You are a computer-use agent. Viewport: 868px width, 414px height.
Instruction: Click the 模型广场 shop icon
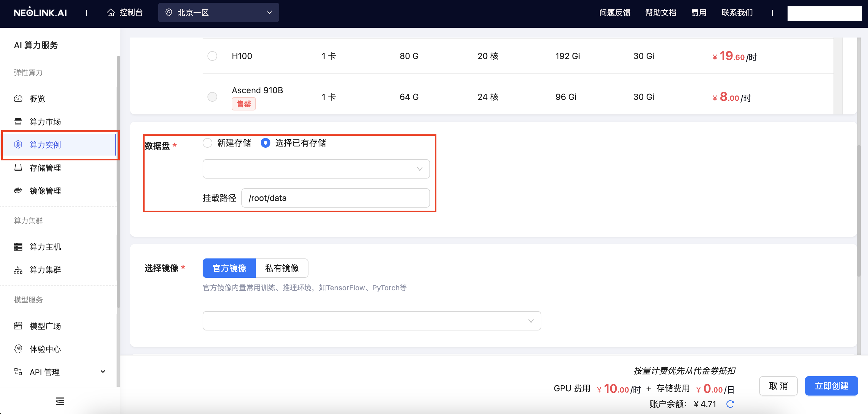coord(18,326)
